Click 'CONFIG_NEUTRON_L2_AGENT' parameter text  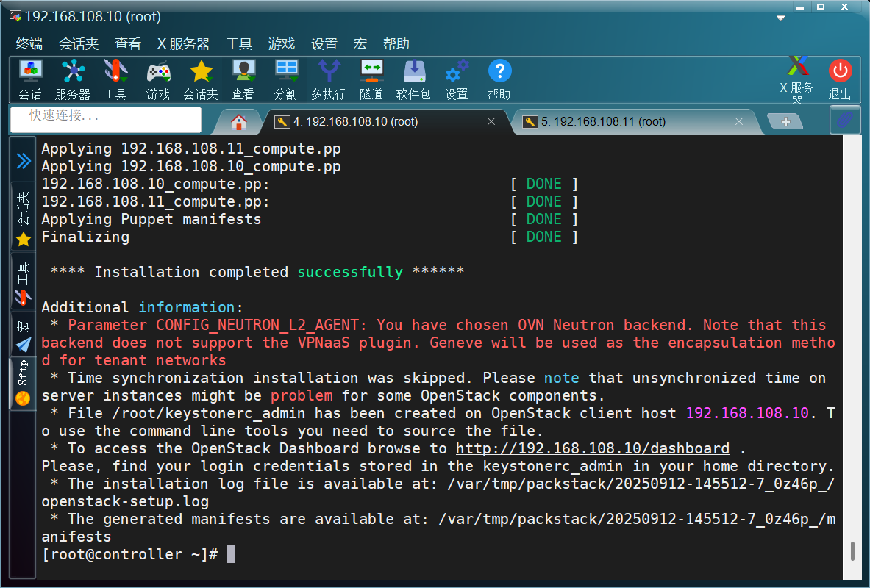click(x=257, y=325)
